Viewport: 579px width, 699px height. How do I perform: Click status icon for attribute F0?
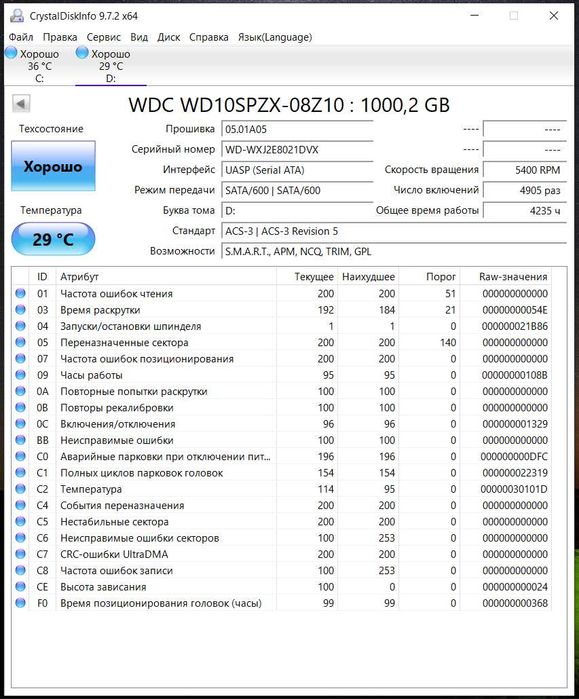[x=20, y=603]
